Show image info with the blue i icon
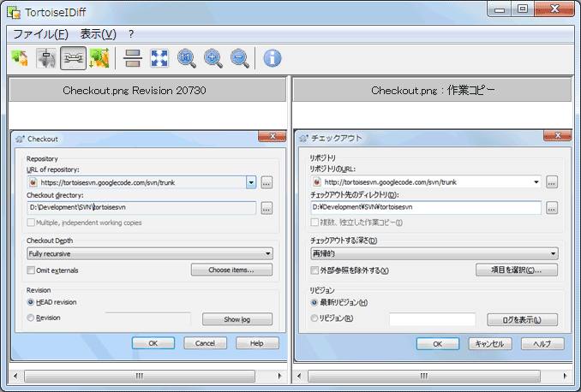581x392 pixels. click(273, 58)
